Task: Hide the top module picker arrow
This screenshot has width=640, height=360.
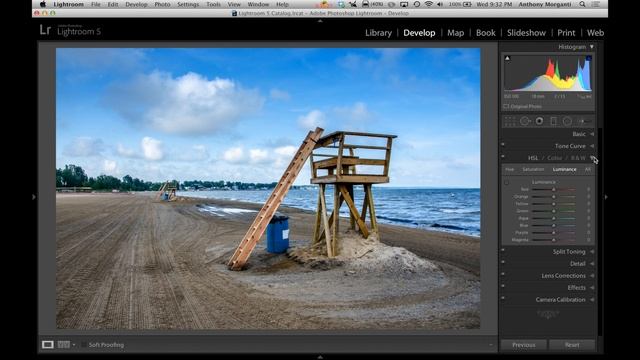Action: click(320, 21)
